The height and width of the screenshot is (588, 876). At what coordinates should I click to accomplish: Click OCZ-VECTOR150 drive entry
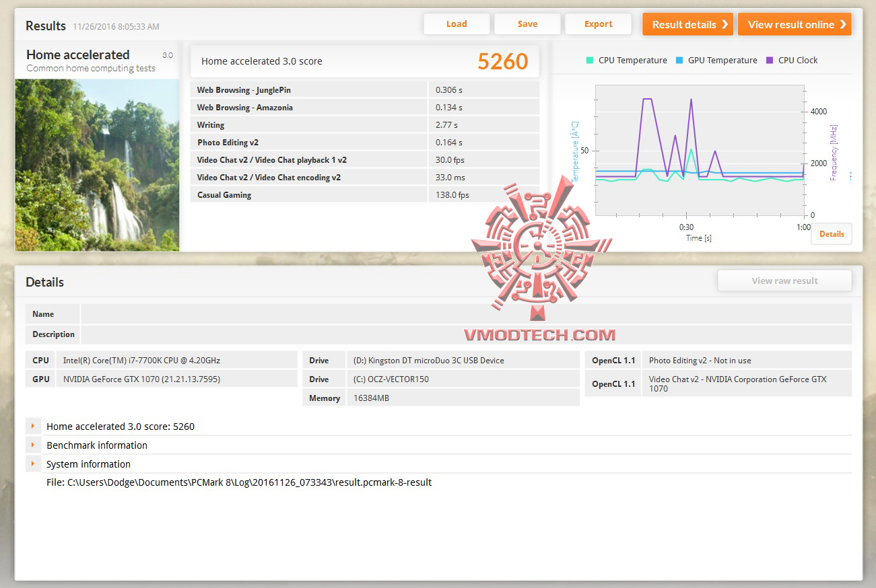391,379
